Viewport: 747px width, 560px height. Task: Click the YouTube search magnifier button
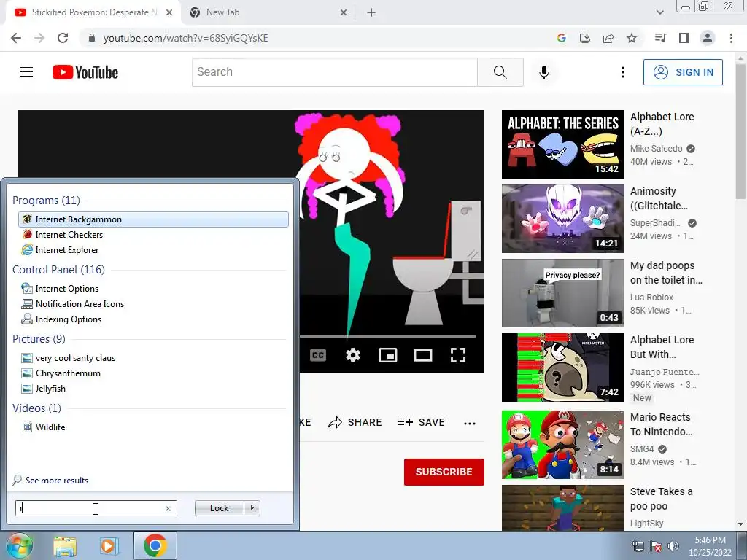coord(500,72)
